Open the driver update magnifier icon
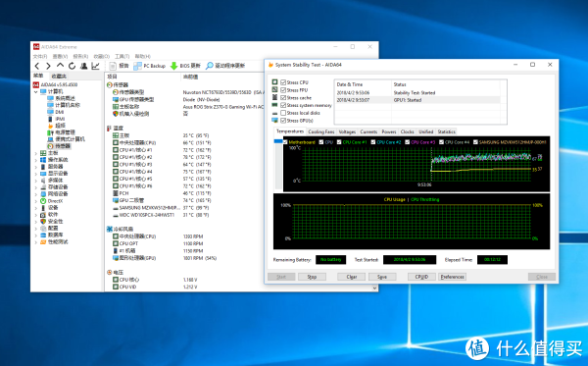588x366 pixels. pos(210,66)
